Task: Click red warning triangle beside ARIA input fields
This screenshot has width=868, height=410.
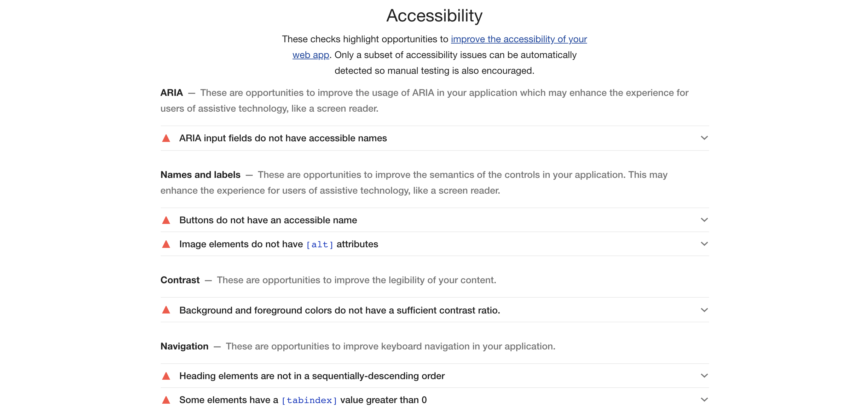Action: click(166, 138)
